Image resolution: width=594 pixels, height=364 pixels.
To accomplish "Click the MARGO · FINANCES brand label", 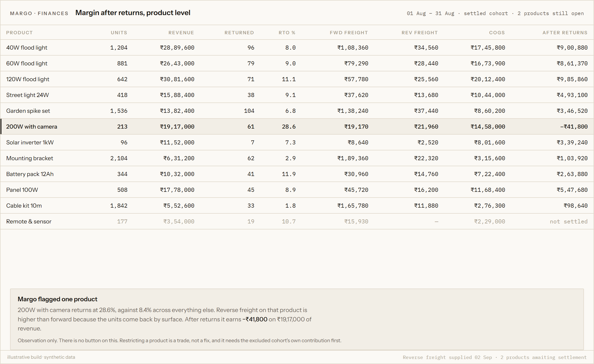I will coord(39,13).
